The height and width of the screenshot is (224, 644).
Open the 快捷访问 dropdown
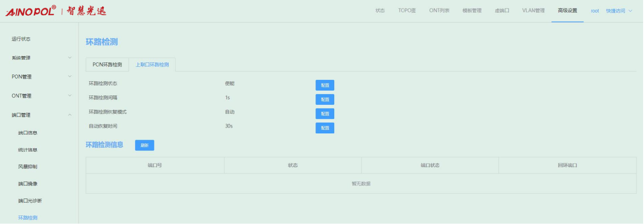[x=619, y=11]
